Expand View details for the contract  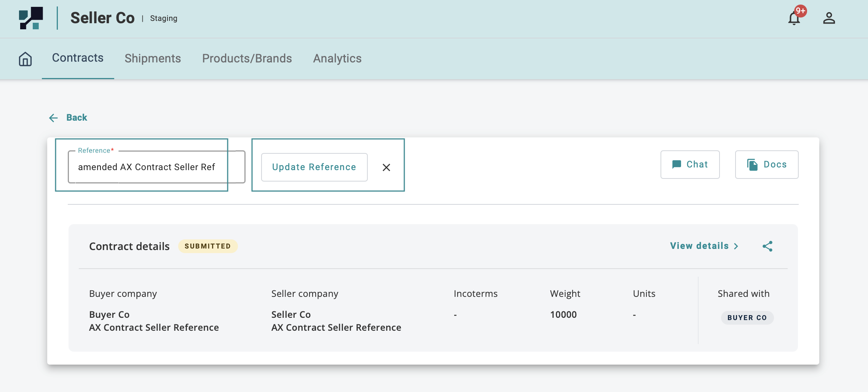[704, 246]
